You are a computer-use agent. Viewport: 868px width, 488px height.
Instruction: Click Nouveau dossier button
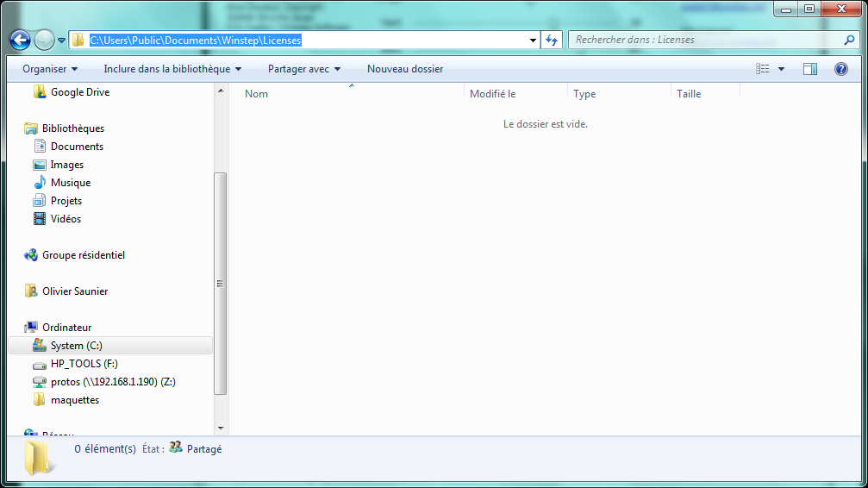[x=405, y=69]
